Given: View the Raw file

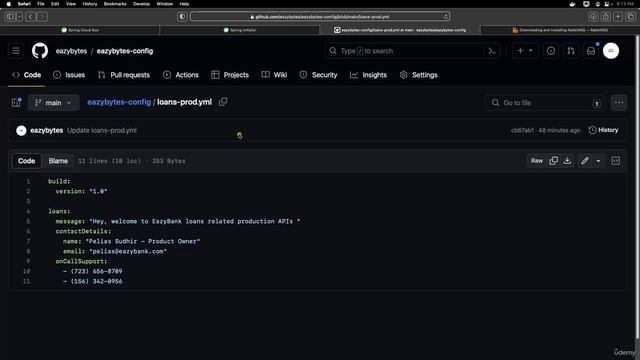Looking at the screenshot, I should (537, 161).
